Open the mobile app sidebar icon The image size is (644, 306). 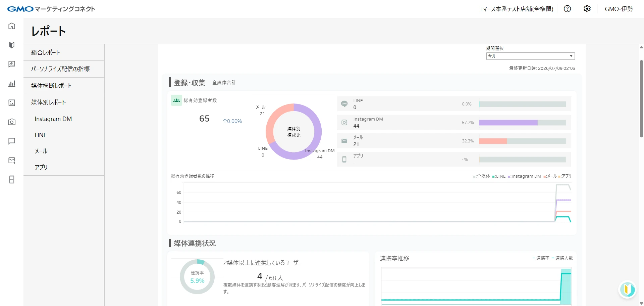coord(12,180)
